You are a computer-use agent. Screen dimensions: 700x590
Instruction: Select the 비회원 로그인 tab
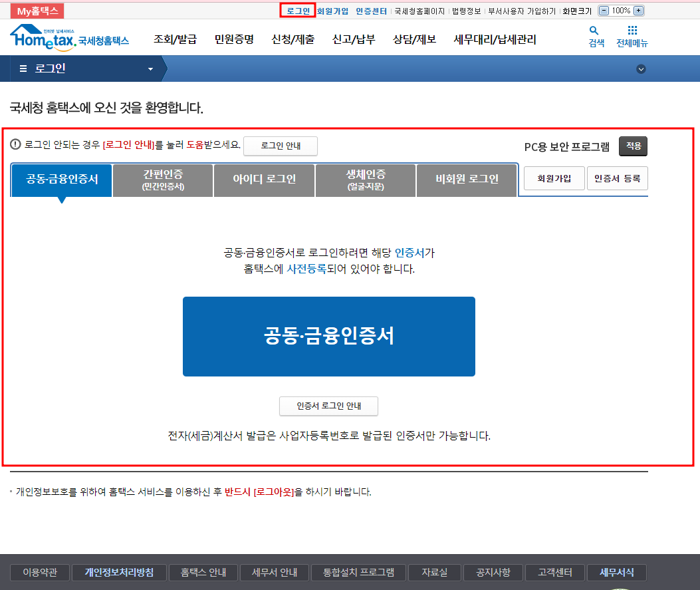click(465, 180)
